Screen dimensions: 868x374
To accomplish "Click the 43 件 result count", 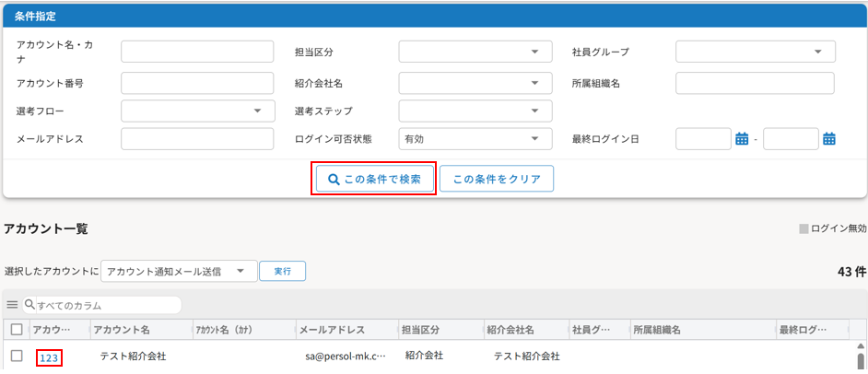I will tap(852, 272).
